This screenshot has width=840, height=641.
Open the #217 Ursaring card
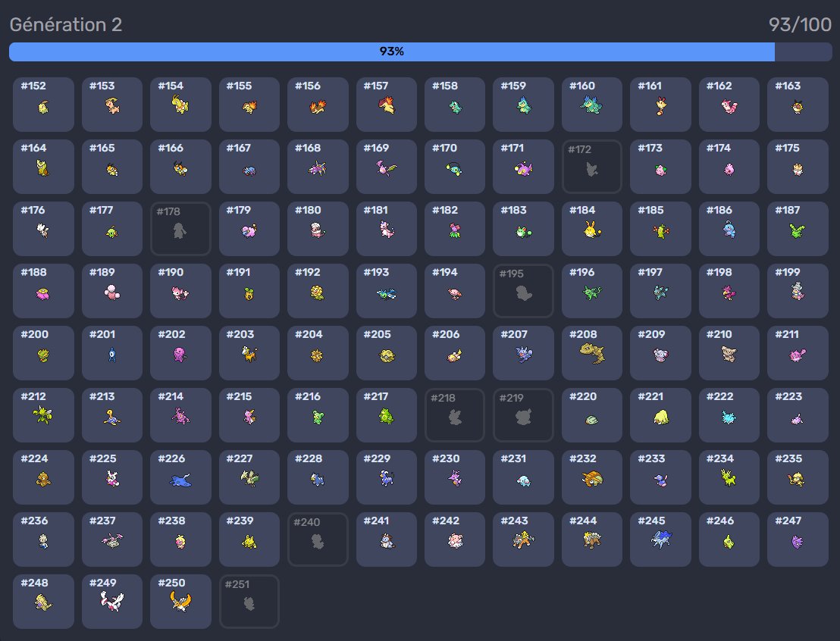[386, 415]
